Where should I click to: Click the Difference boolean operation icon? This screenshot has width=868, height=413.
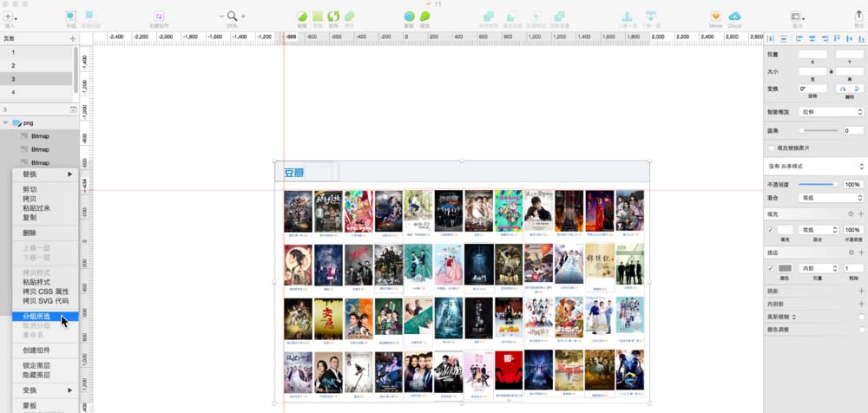(x=560, y=16)
